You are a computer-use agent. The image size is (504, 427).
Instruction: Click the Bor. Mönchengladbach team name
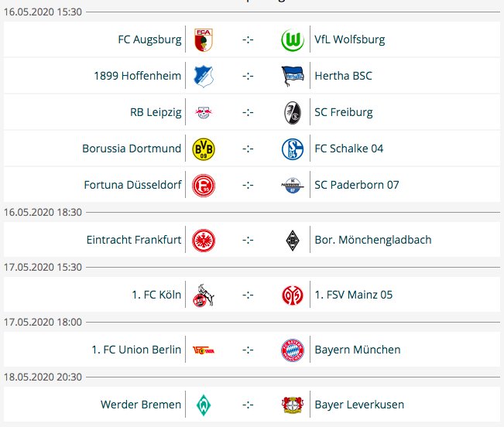(x=372, y=240)
